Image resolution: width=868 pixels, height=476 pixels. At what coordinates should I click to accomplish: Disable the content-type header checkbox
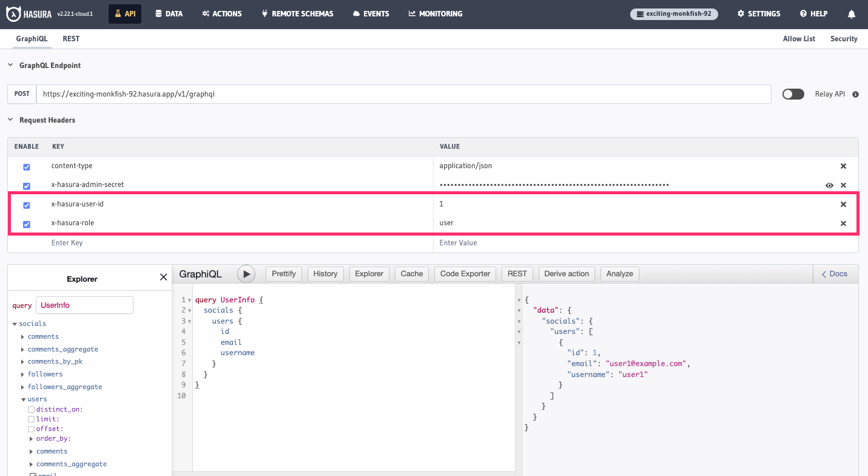(26, 166)
